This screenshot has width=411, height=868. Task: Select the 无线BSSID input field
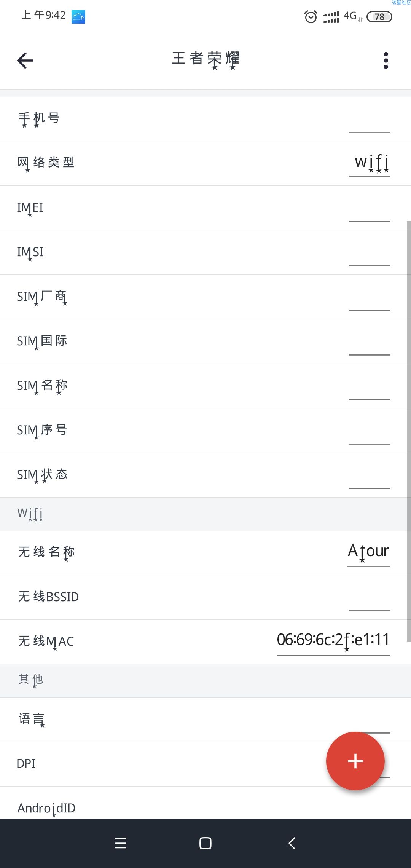coord(370,601)
